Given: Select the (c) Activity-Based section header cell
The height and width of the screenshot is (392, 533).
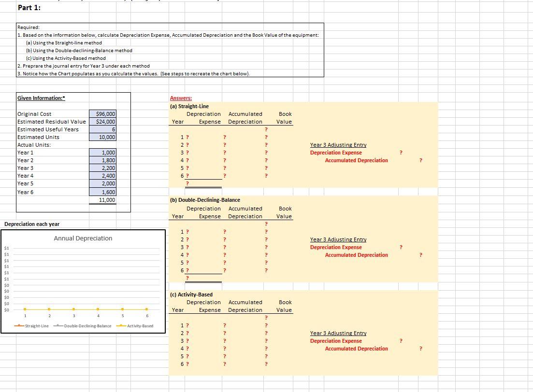Looking at the screenshot, I should tap(192, 294).
